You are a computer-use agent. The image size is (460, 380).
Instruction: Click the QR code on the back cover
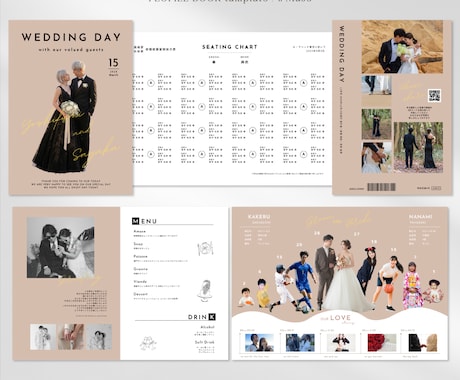(x=434, y=95)
